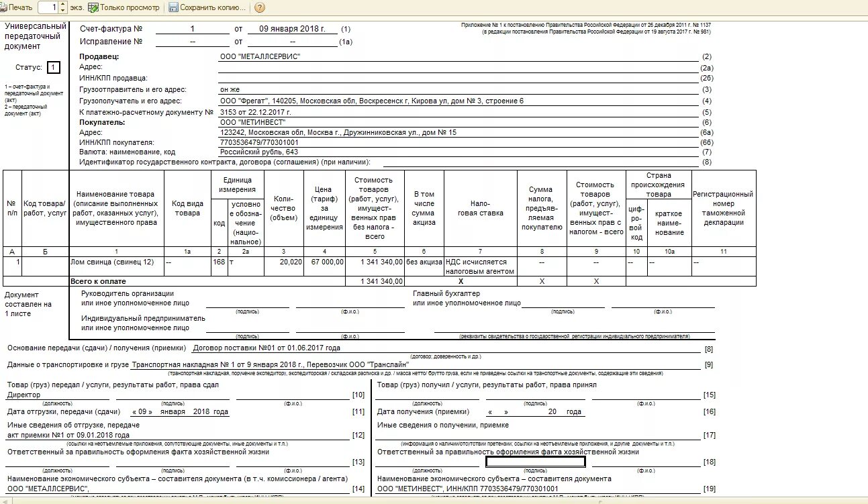This screenshot has width=868, height=504.
Task: Click the Сохранить копию save button
Action: pos(207,7)
